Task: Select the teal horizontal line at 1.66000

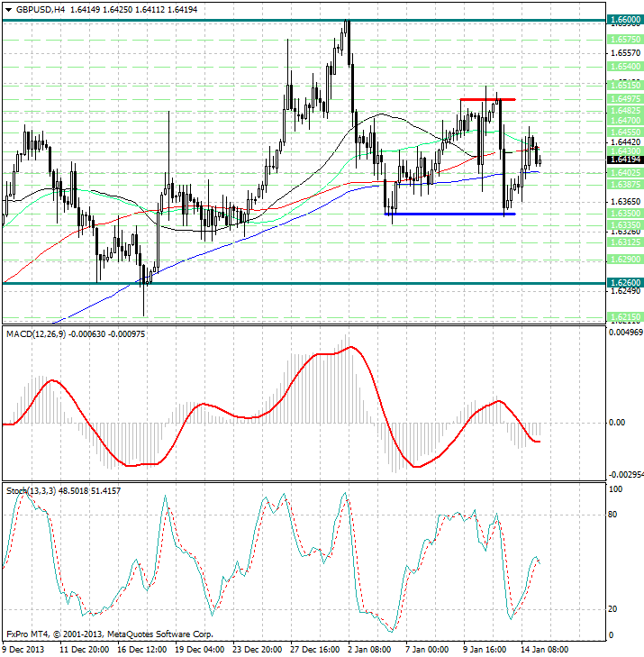Action: point(304,20)
